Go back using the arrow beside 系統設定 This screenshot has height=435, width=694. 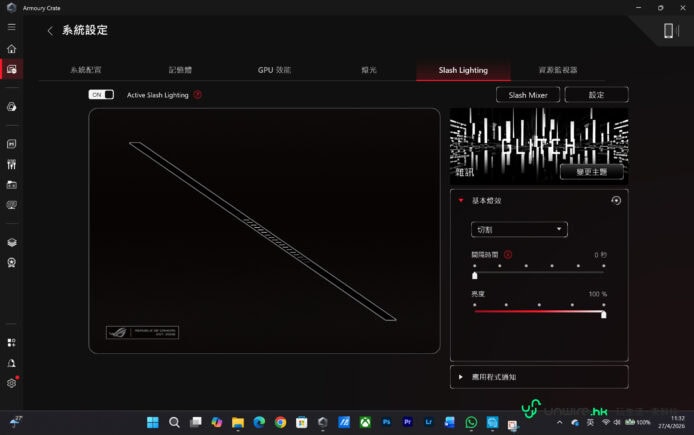[x=50, y=31]
